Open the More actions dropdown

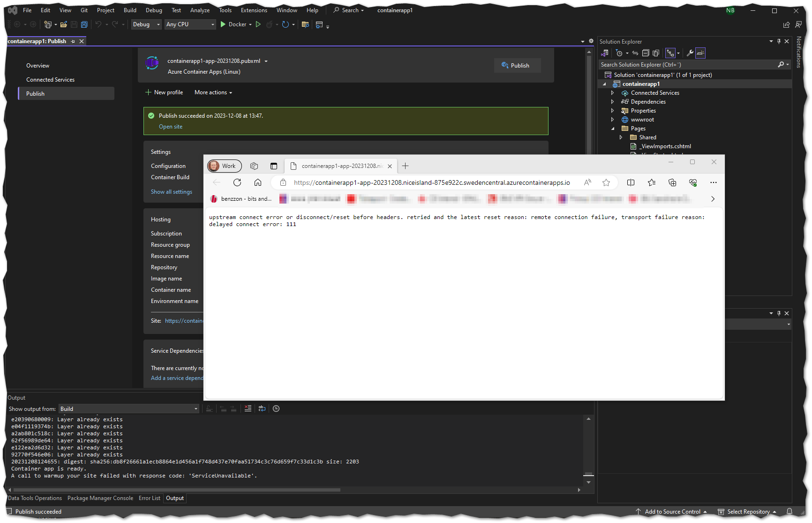(213, 92)
